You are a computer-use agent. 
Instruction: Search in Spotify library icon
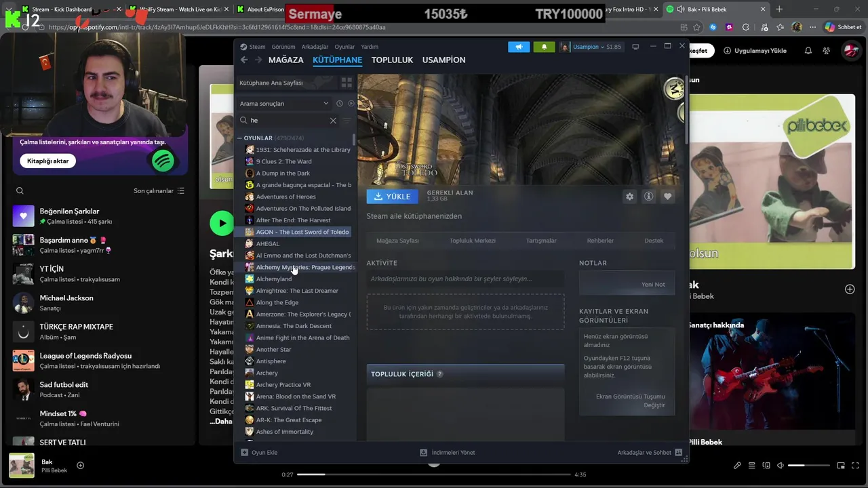20,191
